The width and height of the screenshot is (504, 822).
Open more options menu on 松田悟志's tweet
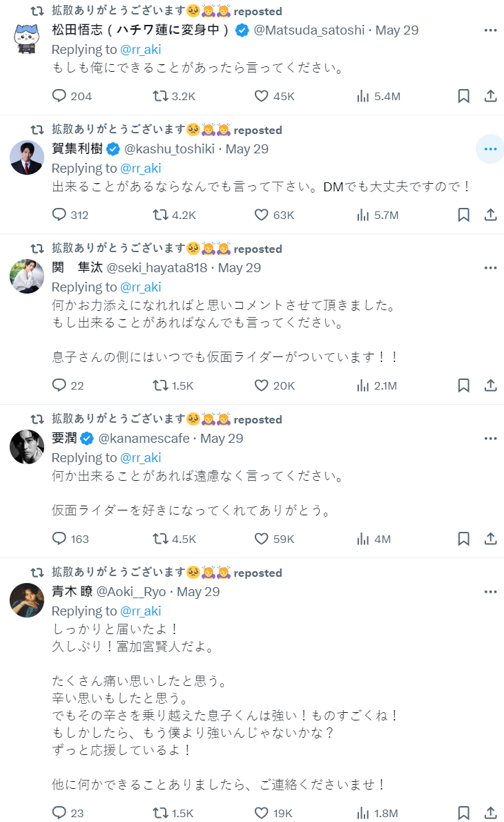point(490,30)
